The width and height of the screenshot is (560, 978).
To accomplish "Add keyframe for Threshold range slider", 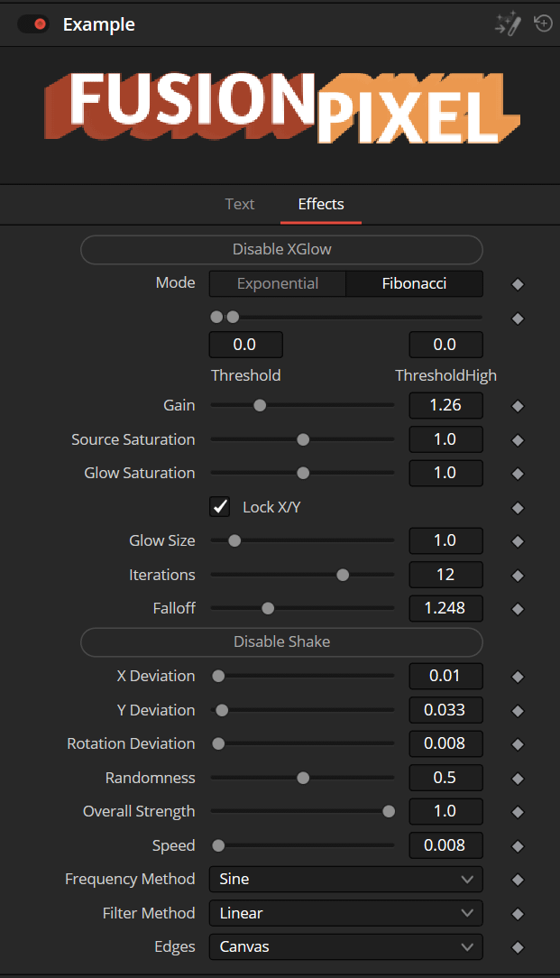I will tap(518, 318).
